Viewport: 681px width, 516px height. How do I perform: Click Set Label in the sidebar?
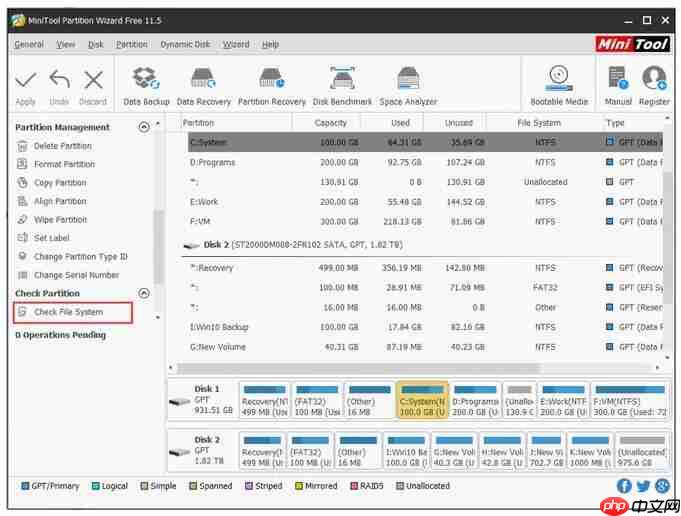(52, 238)
